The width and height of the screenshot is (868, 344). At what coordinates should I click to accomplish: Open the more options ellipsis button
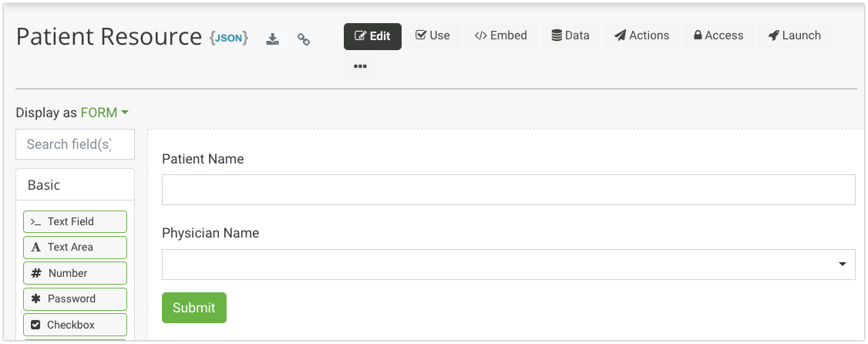coord(360,66)
